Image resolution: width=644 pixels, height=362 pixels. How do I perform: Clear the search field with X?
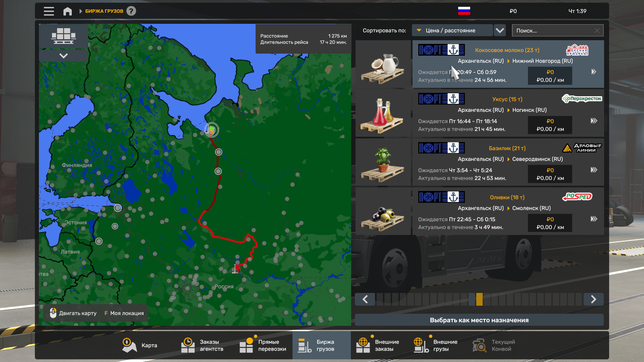coord(597,31)
